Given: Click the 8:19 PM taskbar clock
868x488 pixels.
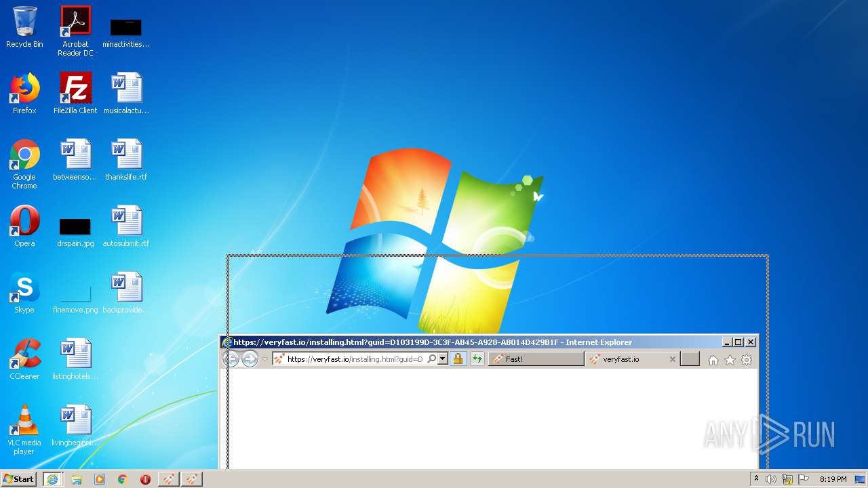Looking at the screenshot, I should tap(833, 479).
